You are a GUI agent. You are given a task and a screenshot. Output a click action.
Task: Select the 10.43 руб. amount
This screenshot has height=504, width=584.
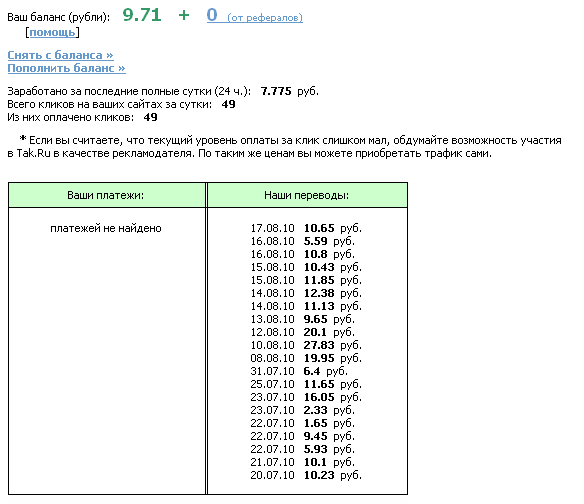click(x=333, y=267)
